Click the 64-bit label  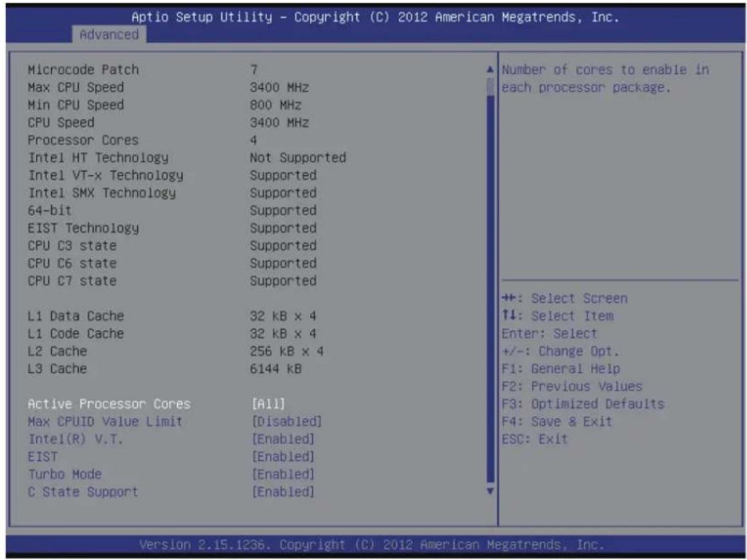(49, 210)
